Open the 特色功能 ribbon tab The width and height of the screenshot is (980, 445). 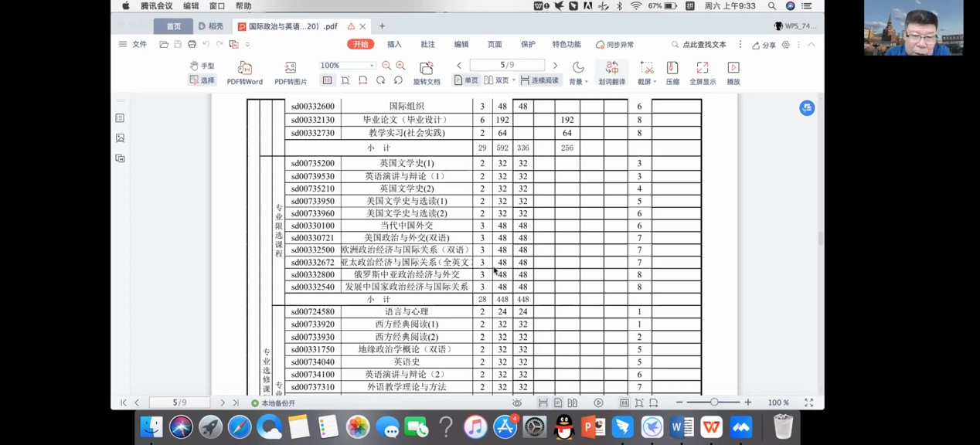click(x=567, y=45)
